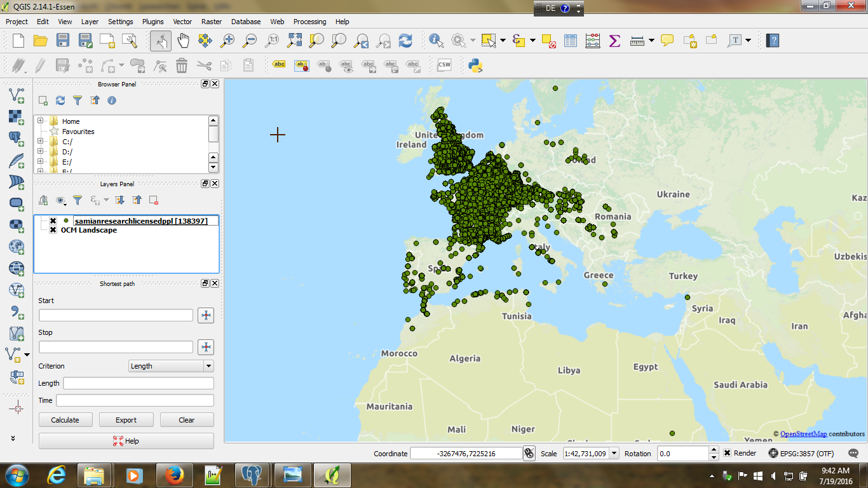Select the Pan Map hand tool
Viewport: 868px width, 488px height.
183,41
